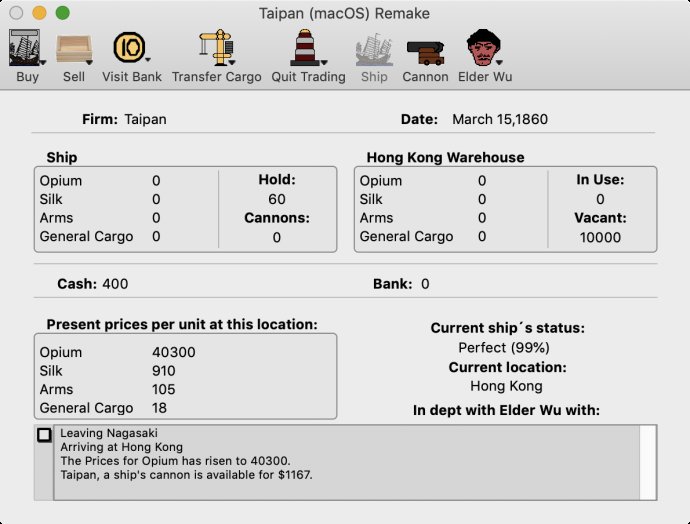Screen dimensions: 690x524
Task: Expand the Sell dropdown arrow
Action: coord(89,63)
